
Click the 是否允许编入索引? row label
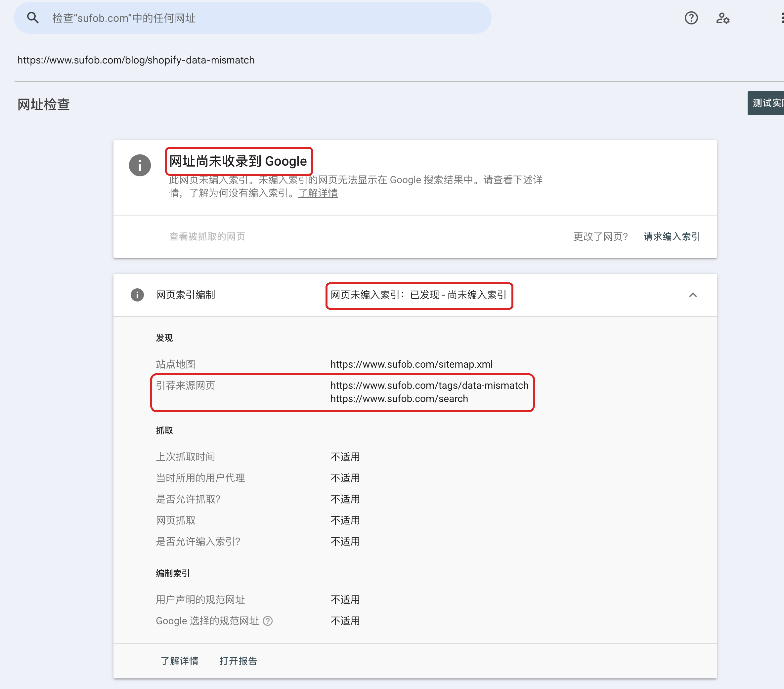[198, 541]
